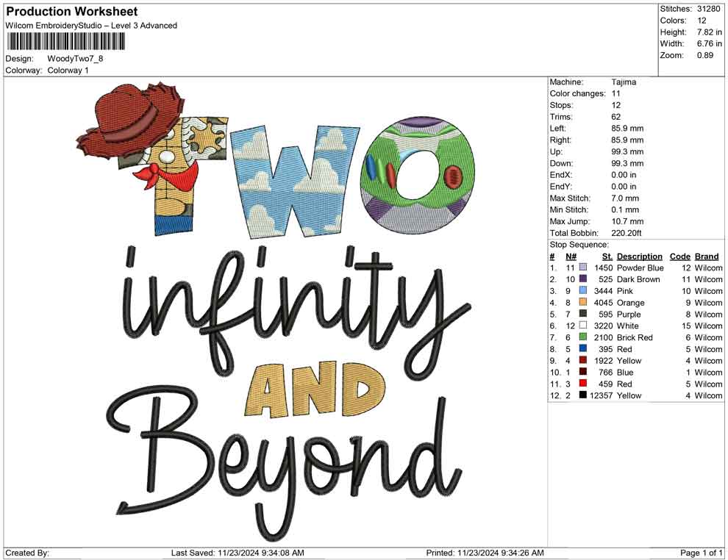Viewport: 728px width, 560px height.
Task: Select the swatch in the 595 Purple row
Action: tap(582, 314)
